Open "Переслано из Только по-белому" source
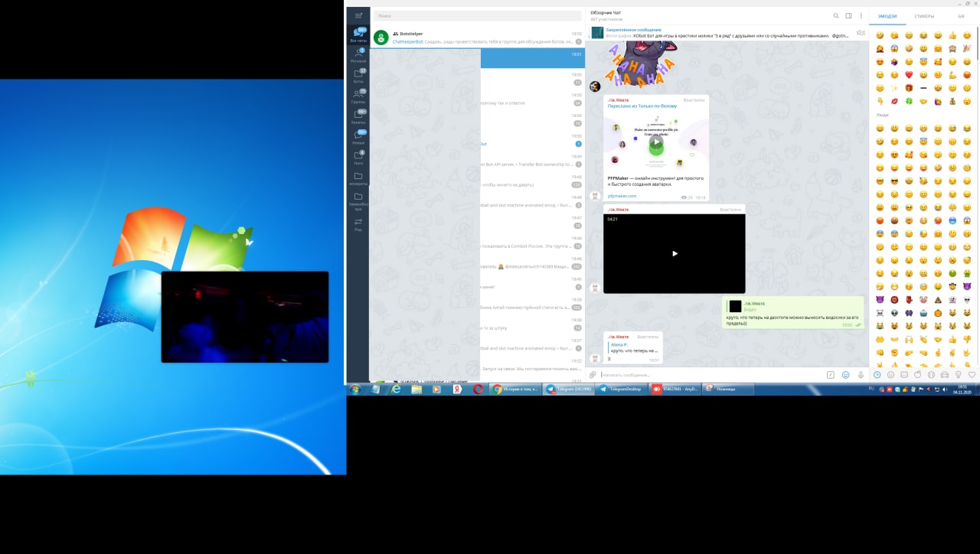 642,106
